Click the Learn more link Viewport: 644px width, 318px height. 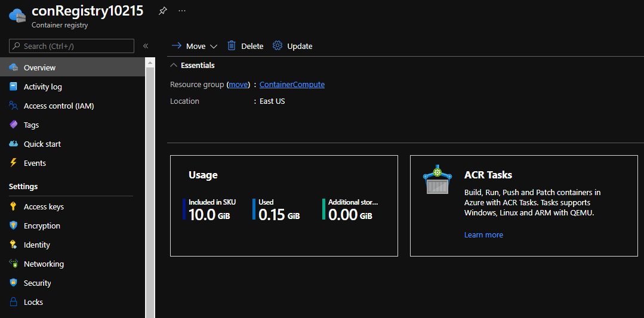pyautogui.click(x=483, y=234)
